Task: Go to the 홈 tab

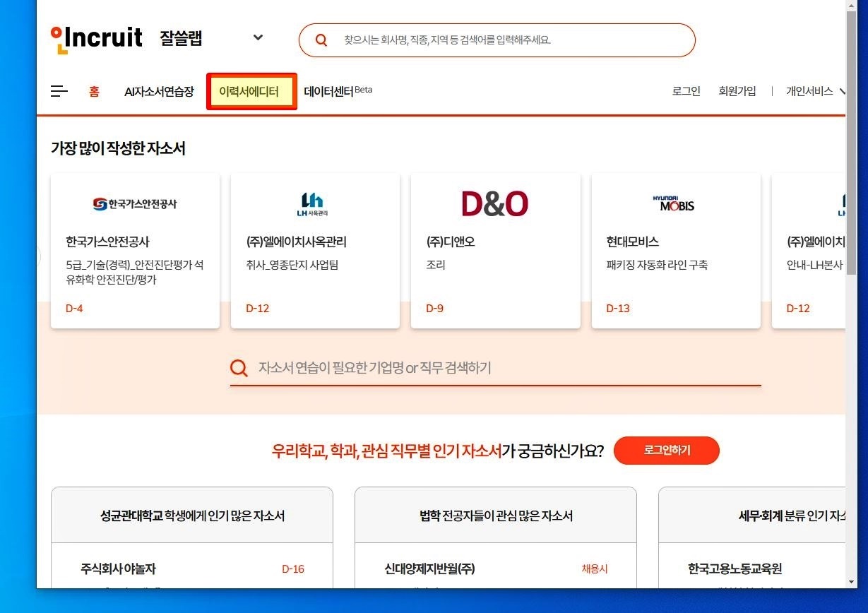Action: coord(94,92)
